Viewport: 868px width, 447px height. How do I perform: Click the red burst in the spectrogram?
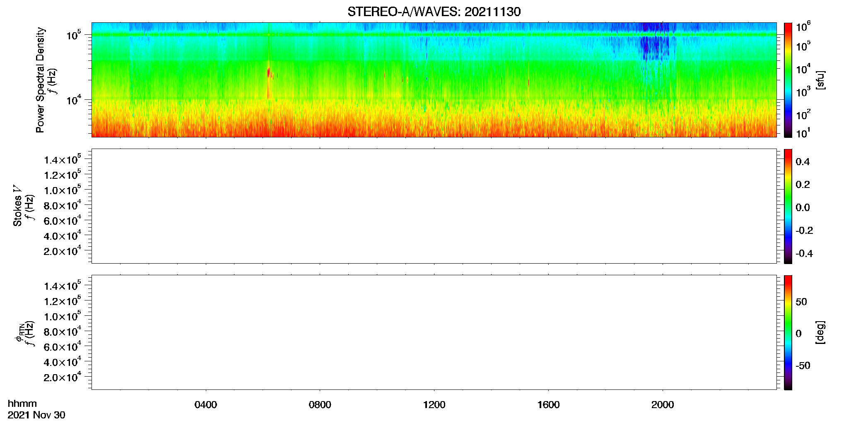[269, 74]
